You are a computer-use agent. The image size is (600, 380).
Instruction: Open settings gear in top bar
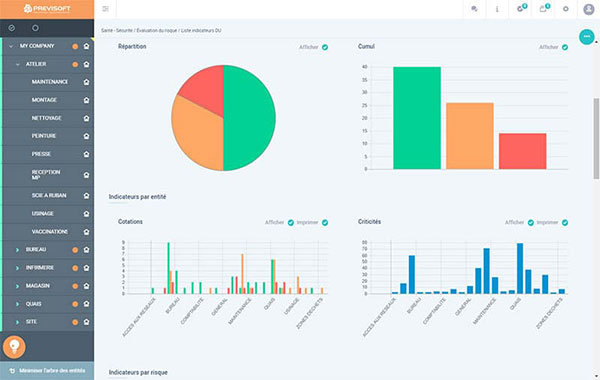[x=566, y=9]
